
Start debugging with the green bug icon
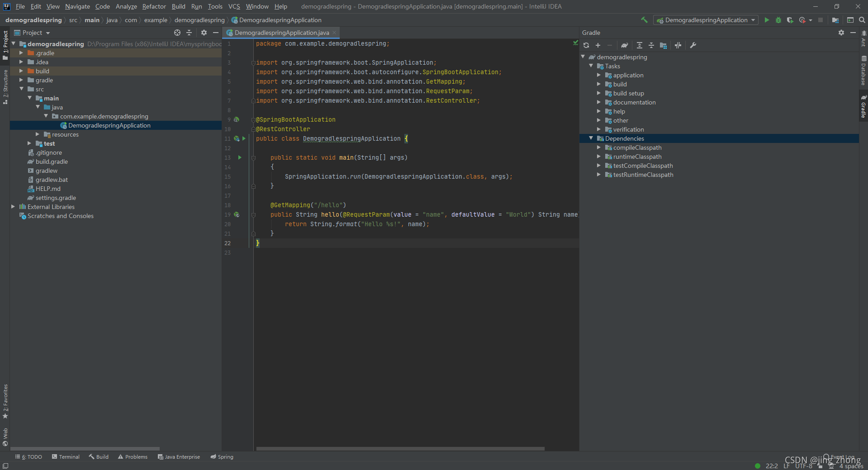778,20
